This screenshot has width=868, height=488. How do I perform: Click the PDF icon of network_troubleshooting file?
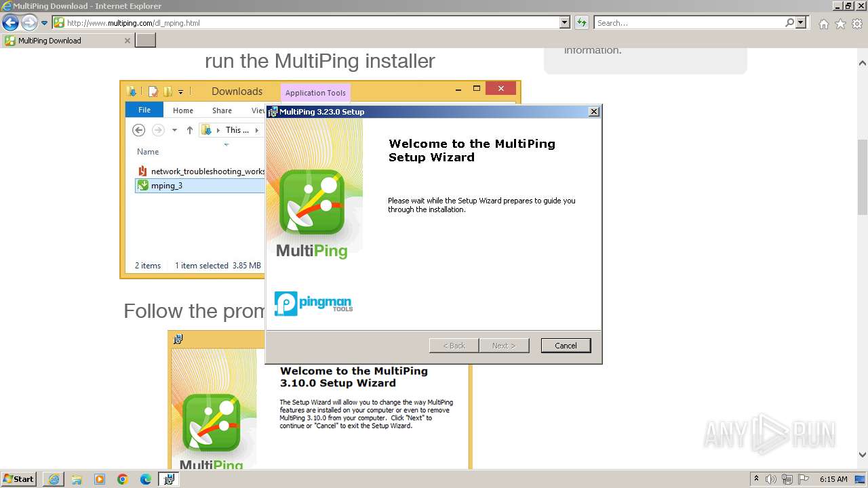(142, 171)
